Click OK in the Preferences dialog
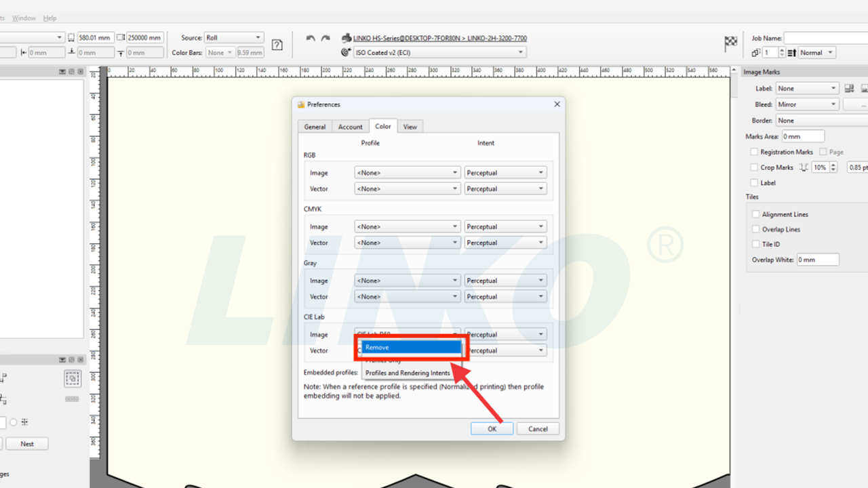 [492, 429]
